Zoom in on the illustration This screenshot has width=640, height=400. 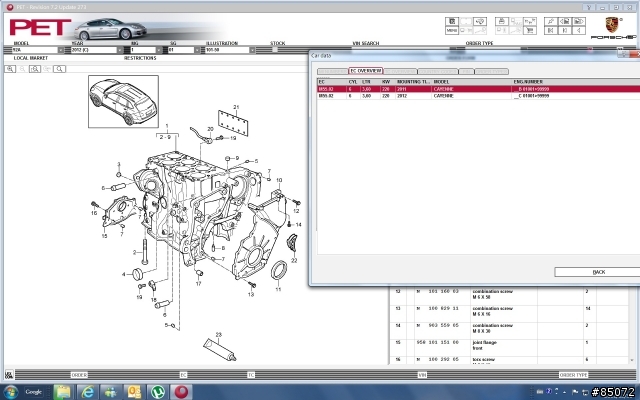10,69
